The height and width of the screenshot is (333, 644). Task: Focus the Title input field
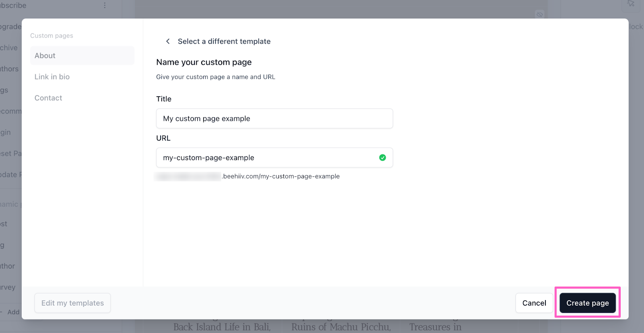274,119
